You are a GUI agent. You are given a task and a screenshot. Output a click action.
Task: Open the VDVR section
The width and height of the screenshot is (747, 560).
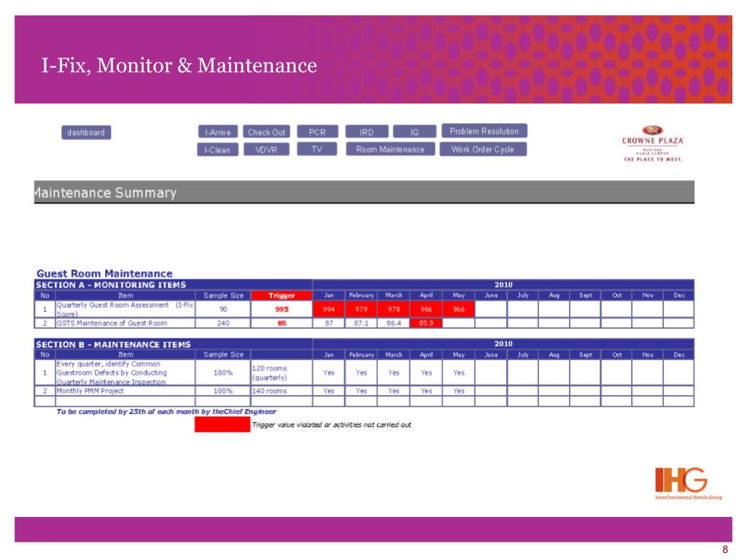tap(266, 149)
